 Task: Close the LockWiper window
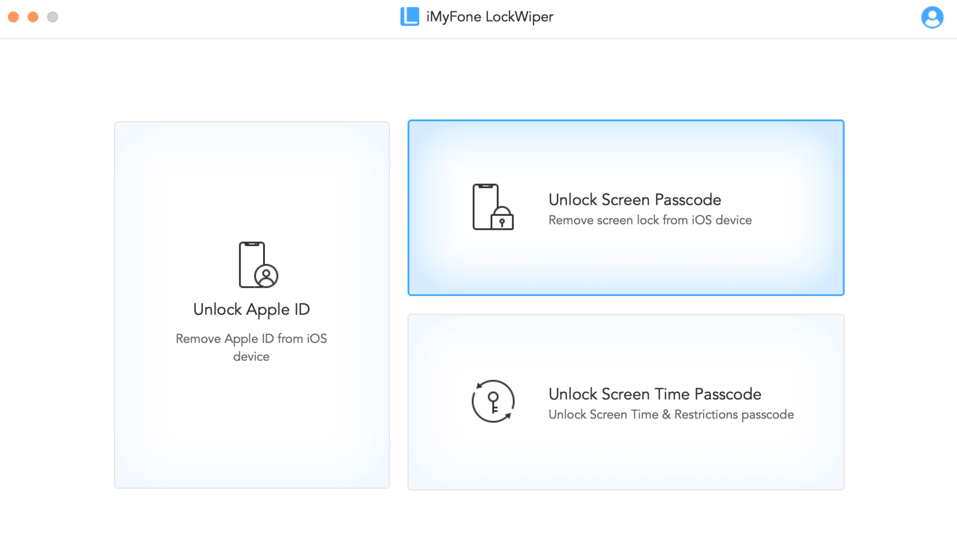14,17
